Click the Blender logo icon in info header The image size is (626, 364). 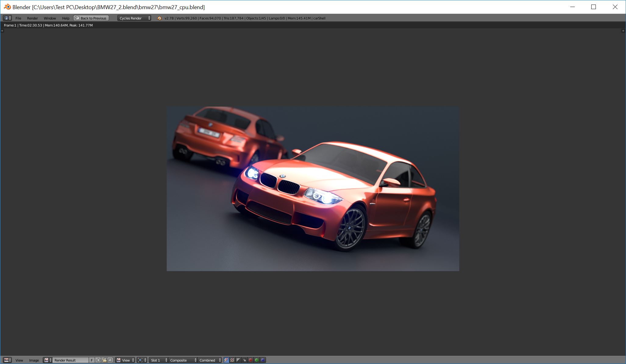pyautogui.click(x=159, y=18)
